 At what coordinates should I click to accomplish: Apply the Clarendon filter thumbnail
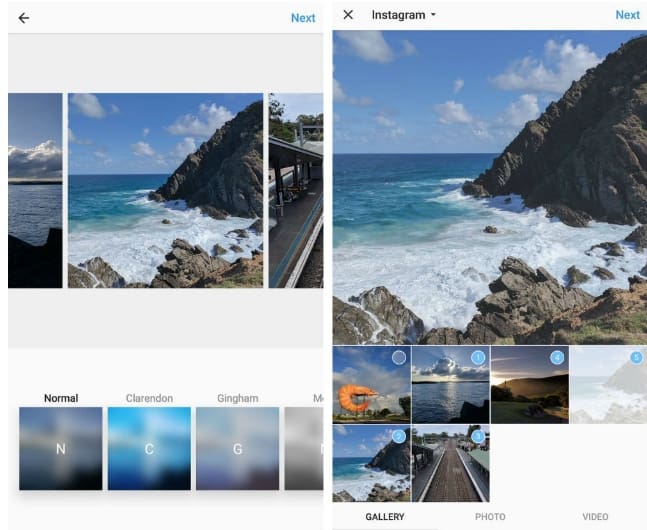[x=149, y=448]
